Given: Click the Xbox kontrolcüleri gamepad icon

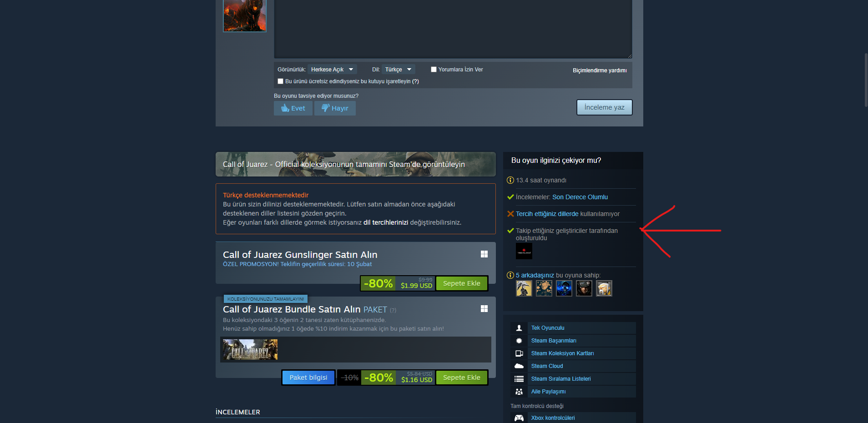Looking at the screenshot, I should coord(519,418).
